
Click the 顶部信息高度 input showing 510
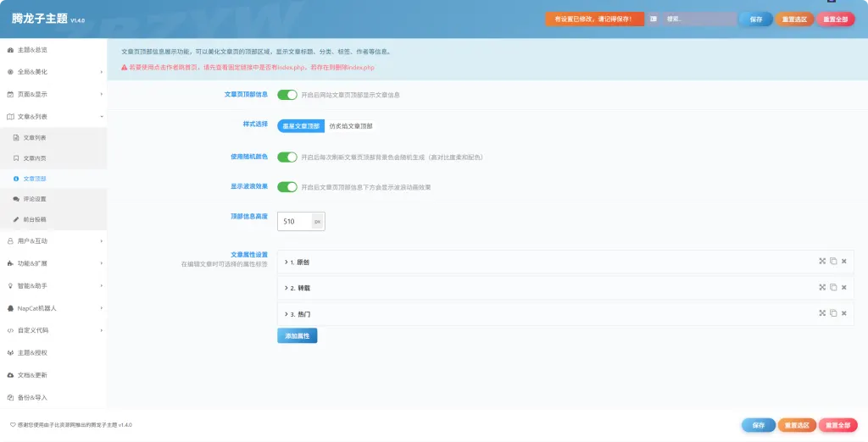294,221
